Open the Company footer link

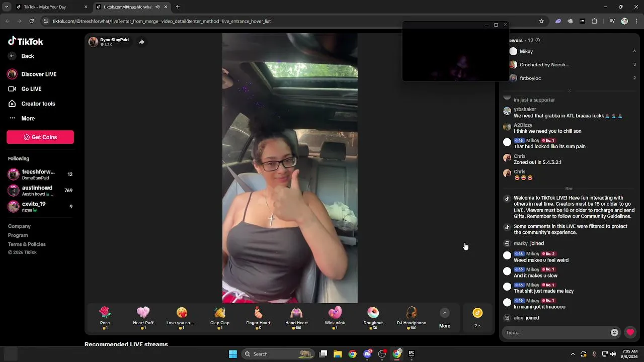pyautogui.click(x=19, y=226)
